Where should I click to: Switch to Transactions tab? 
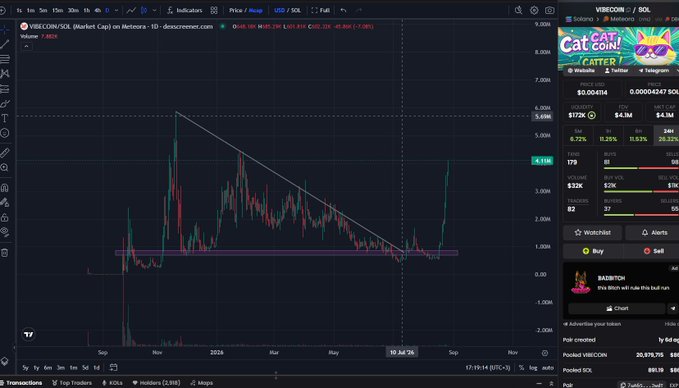pyautogui.click(x=21, y=383)
